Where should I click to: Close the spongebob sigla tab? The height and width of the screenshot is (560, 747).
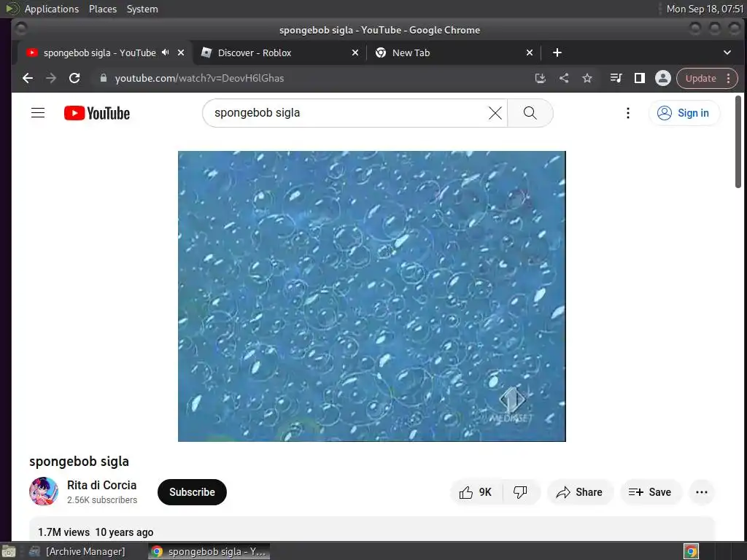(181, 52)
